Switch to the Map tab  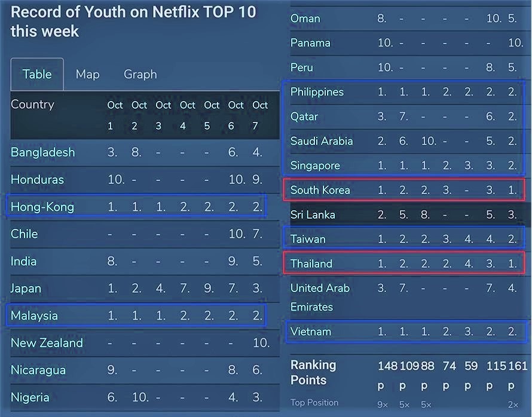pyautogui.click(x=87, y=75)
